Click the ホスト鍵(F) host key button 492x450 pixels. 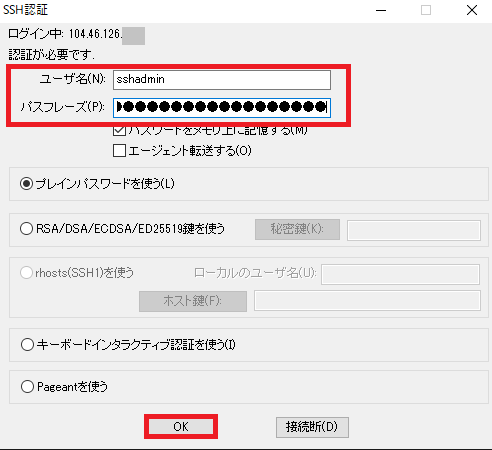tap(193, 301)
